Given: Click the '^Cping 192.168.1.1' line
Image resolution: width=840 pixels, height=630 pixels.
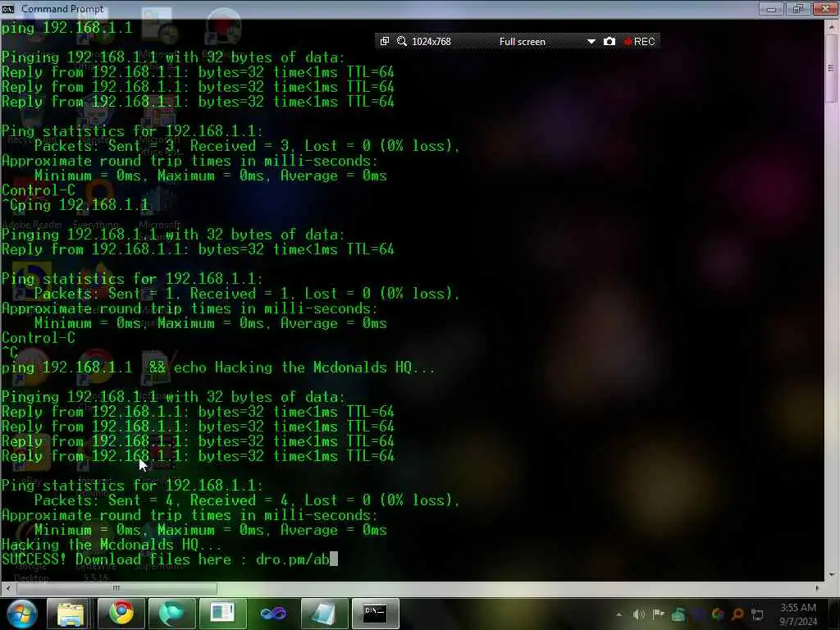Looking at the screenshot, I should point(75,205).
